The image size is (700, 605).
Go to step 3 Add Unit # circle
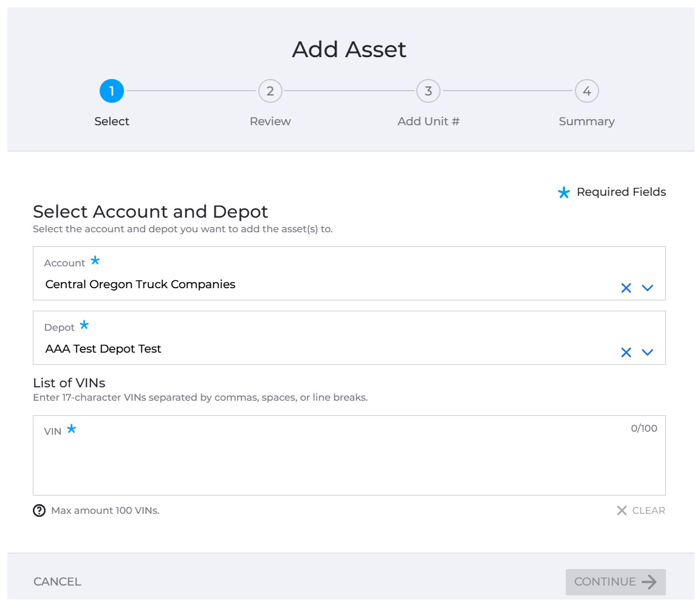pyautogui.click(x=428, y=91)
